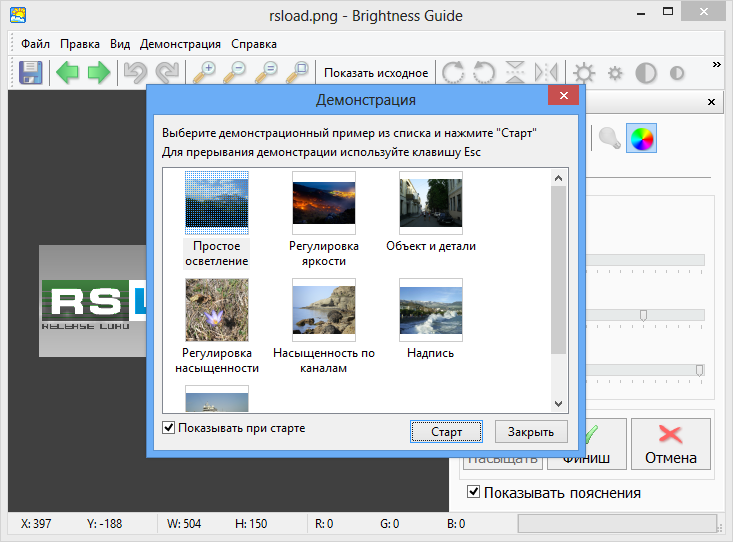
Task: Increase contrast with large half-circle icon
Action: pyautogui.click(x=646, y=73)
